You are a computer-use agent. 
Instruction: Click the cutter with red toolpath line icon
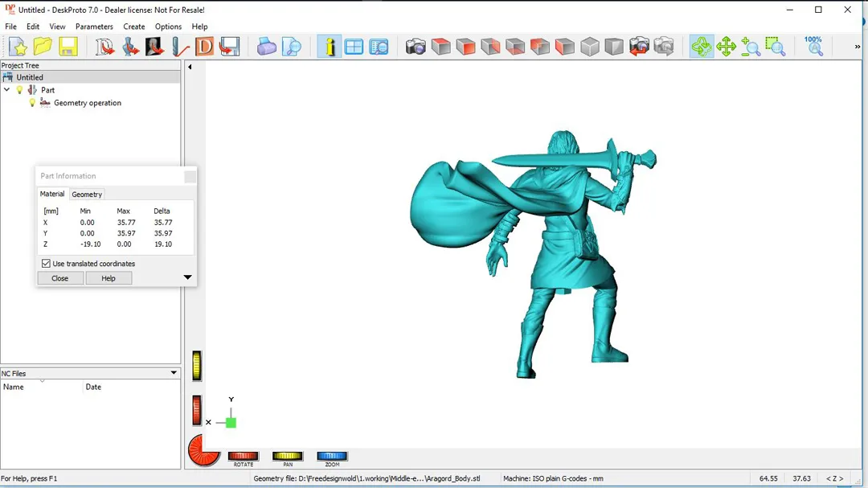tap(179, 47)
